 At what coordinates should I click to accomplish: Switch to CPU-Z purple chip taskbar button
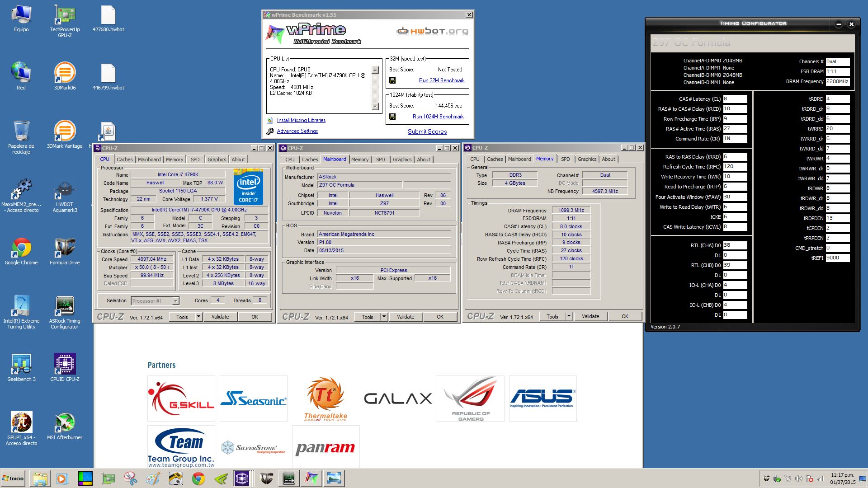(242, 478)
